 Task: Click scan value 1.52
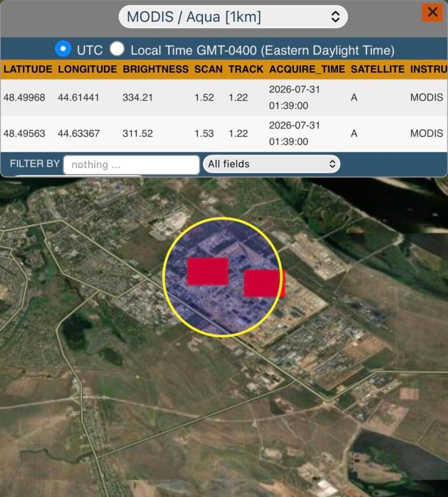point(204,97)
